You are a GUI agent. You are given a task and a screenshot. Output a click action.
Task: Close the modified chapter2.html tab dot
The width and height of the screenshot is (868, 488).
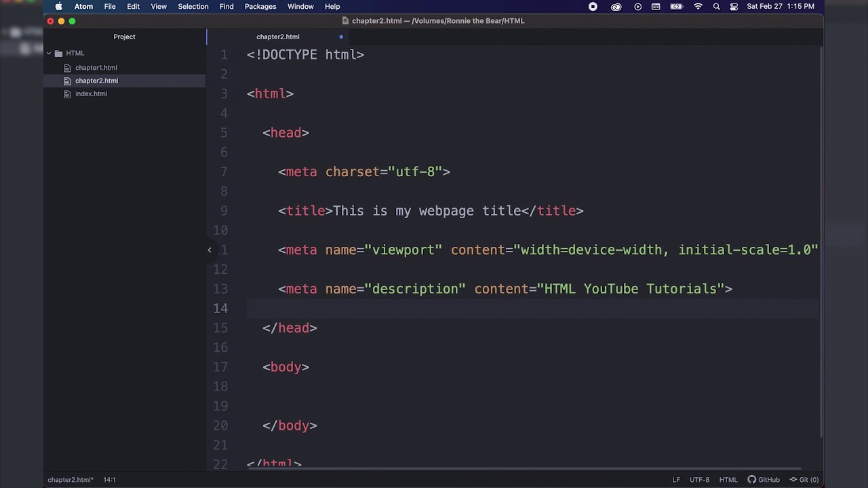tap(341, 37)
